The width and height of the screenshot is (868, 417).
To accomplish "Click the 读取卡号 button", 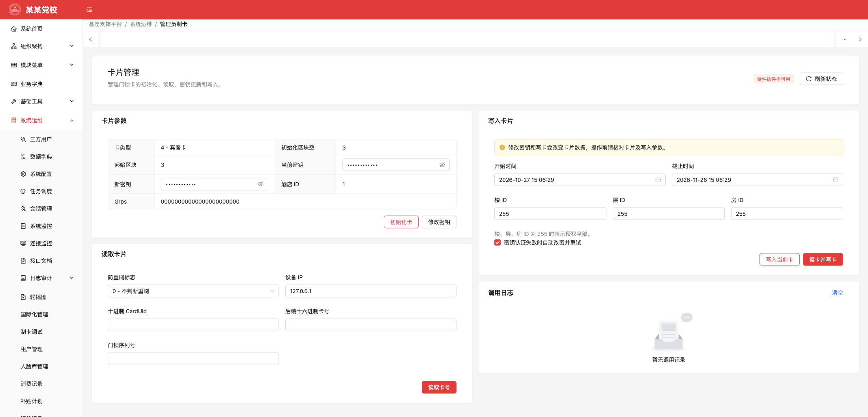I will [439, 387].
